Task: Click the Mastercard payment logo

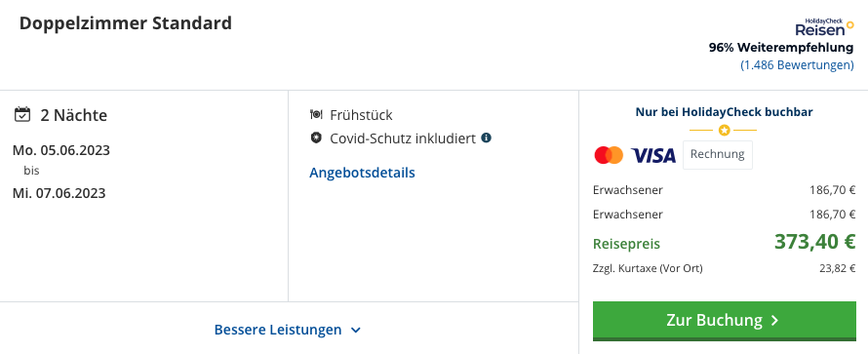Action: point(609,155)
